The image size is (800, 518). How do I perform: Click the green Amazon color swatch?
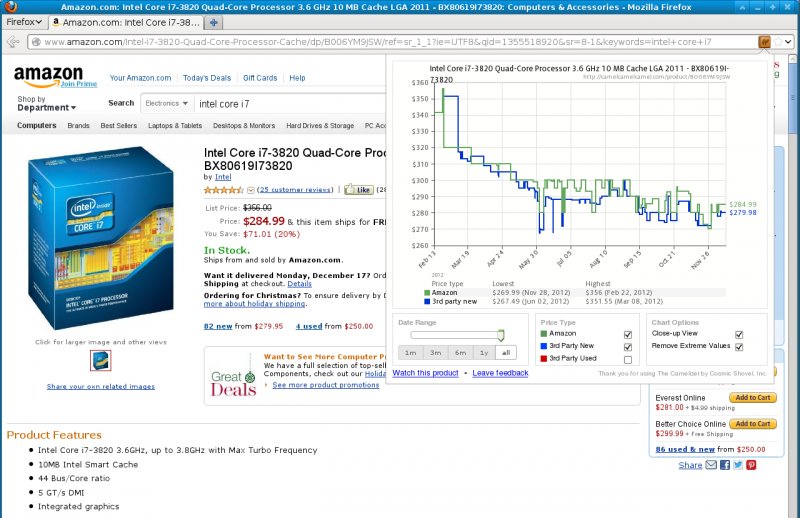(543, 334)
